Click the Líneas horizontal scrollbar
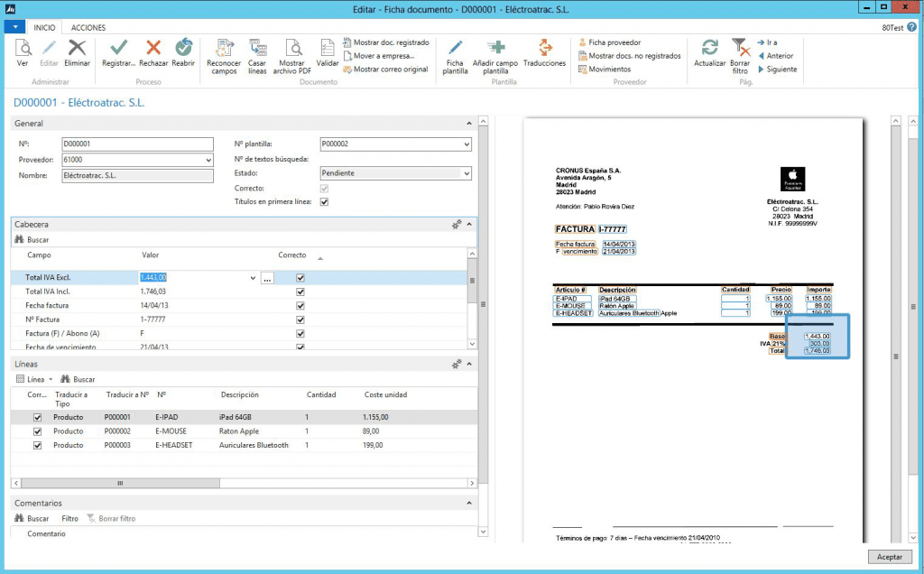Image resolution: width=924 pixels, height=574 pixels. [x=120, y=483]
